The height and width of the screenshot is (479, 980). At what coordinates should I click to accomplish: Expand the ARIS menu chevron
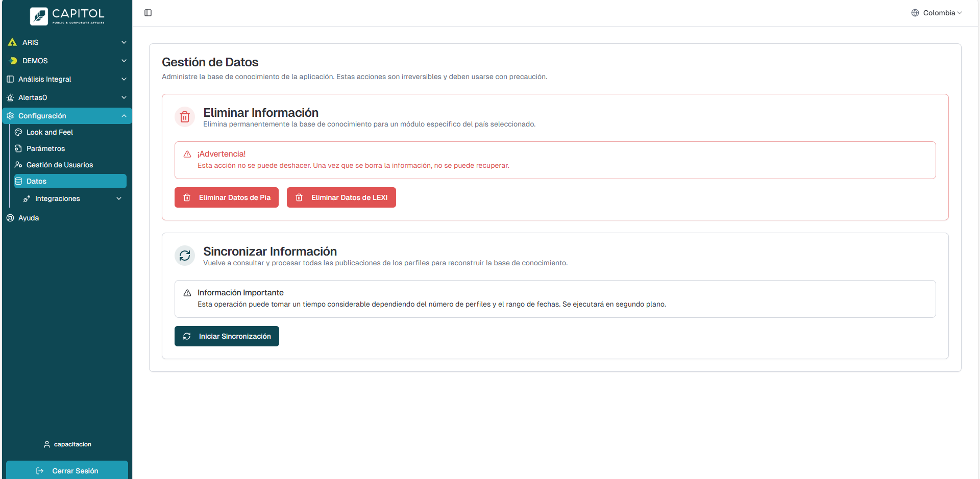124,42
